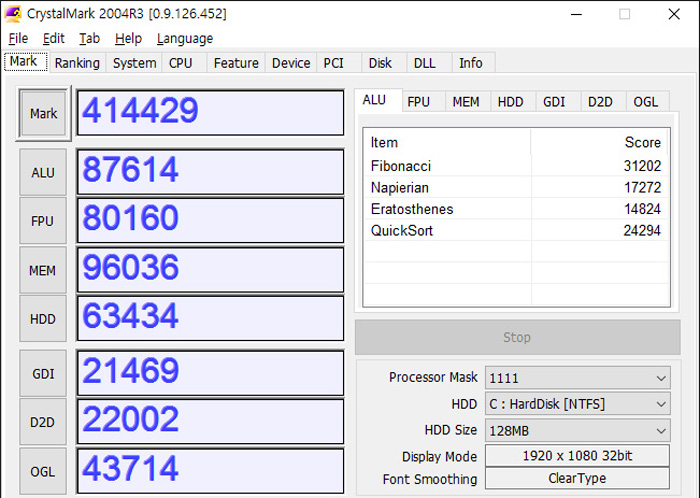Viewport: 700px width, 498px height.
Task: Run the MEM benchmark button
Action: [43, 270]
